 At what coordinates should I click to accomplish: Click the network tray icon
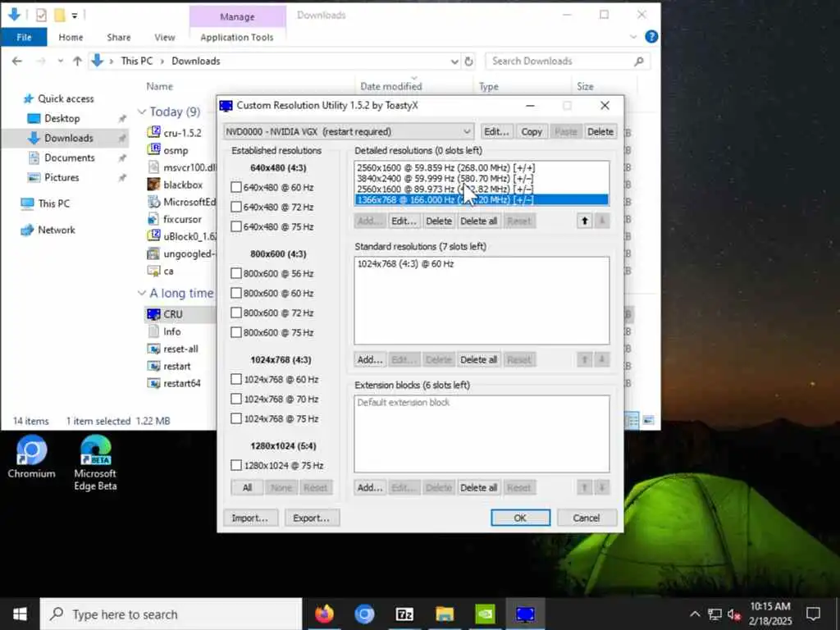pos(714,614)
